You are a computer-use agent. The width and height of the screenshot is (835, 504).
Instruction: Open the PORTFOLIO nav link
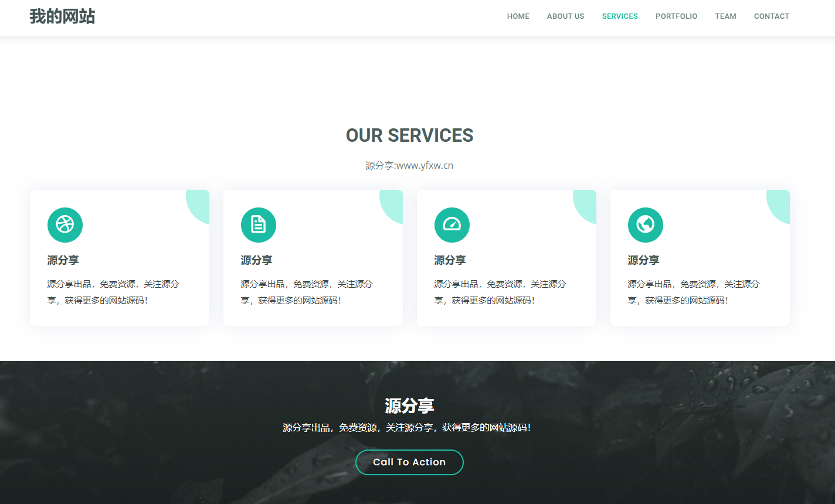(x=676, y=16)
